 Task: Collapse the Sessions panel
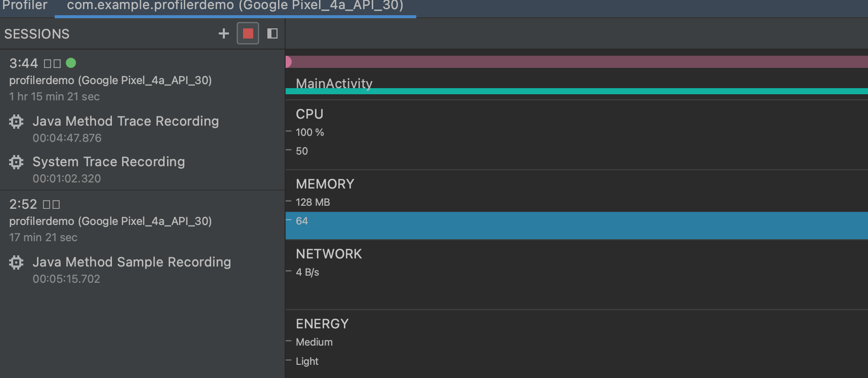[272, 33]
